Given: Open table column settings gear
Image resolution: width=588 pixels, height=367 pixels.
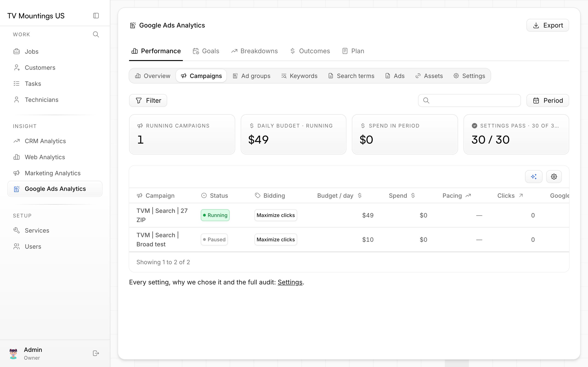Looking at the screenshot, I should (554, 177).
